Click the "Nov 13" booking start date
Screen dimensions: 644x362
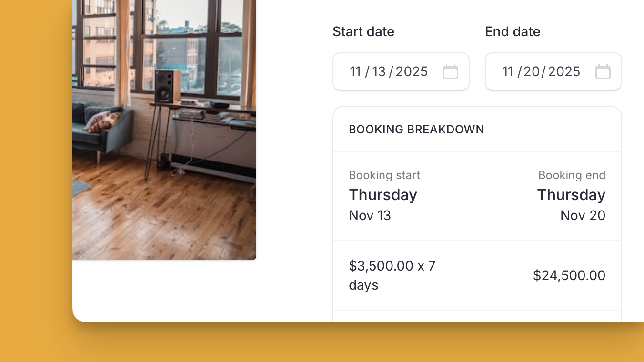tap(370, 215)
